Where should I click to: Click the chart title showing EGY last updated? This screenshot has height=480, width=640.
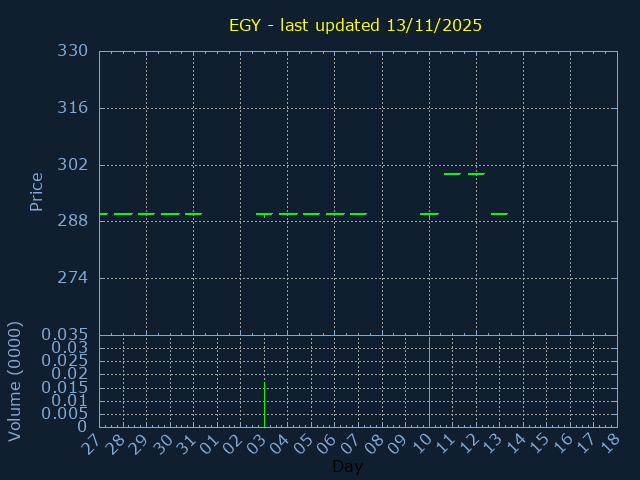tap(353, 25)
